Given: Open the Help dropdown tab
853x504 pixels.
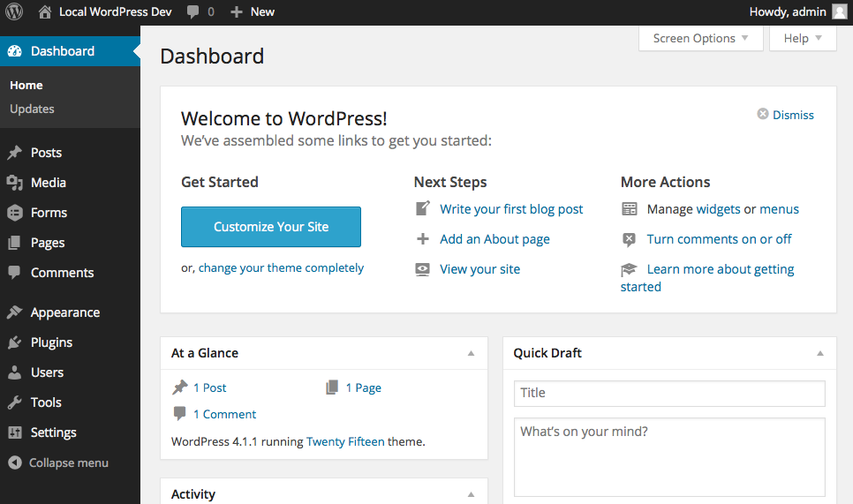Looking at the screenshot, I should [803, 38].
